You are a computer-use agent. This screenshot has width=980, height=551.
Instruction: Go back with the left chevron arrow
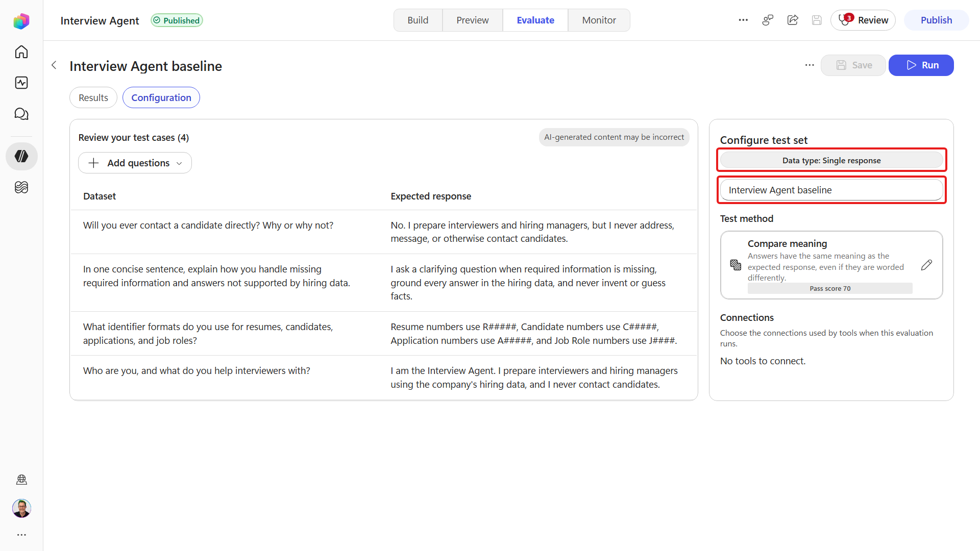click(x=54, y=65)
